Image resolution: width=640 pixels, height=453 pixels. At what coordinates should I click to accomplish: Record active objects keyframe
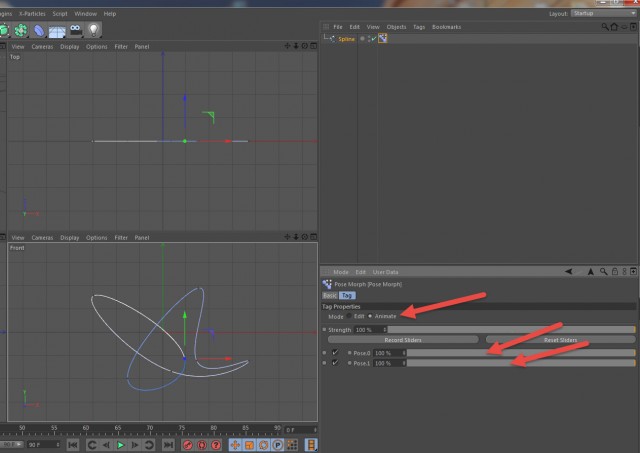point(187,445)
